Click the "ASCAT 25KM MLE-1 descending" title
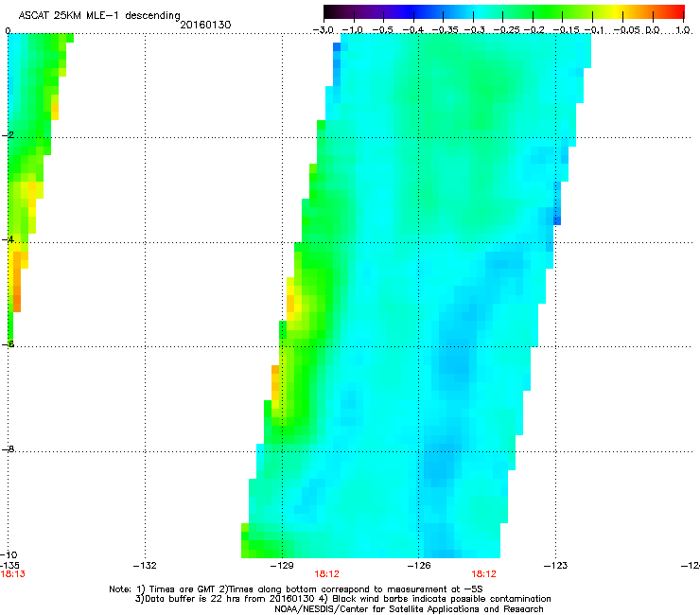 pyautogui.click(x=99, y=15)
